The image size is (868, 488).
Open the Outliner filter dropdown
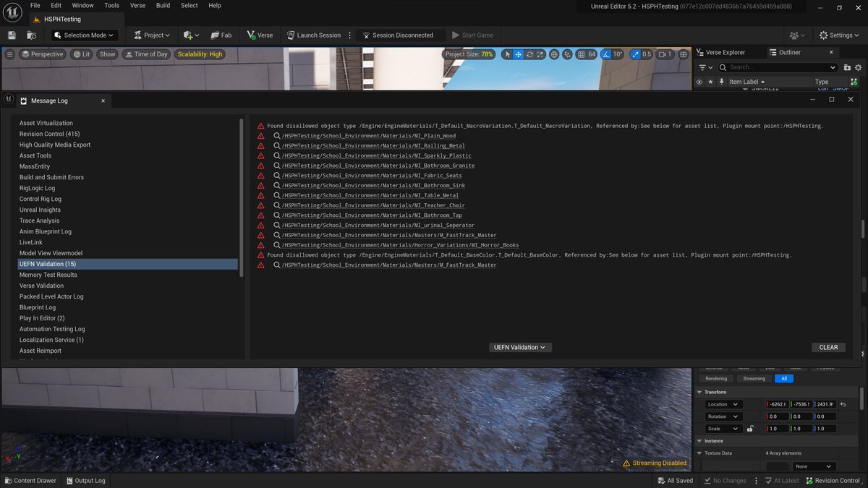coord(705,67)
